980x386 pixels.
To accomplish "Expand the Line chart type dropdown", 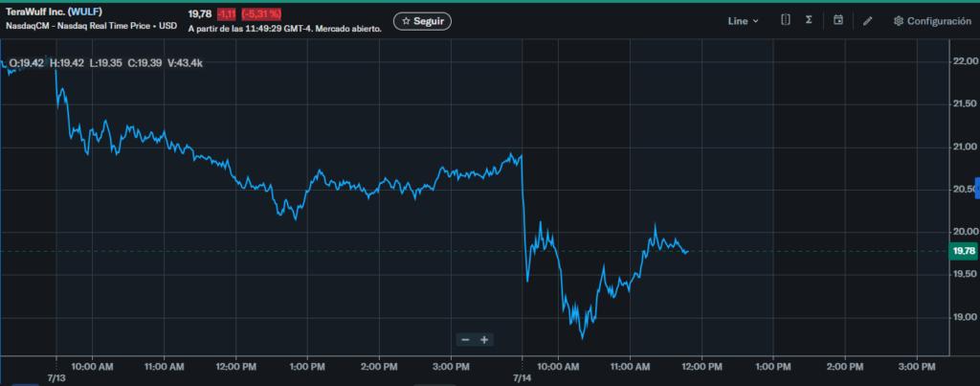I will [743, 21].
